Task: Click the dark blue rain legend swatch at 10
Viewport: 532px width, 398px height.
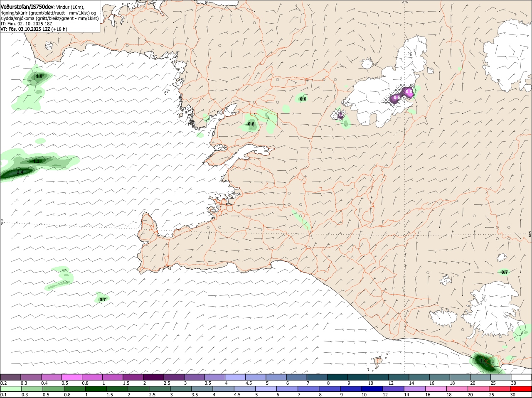Action: point(372,389)
